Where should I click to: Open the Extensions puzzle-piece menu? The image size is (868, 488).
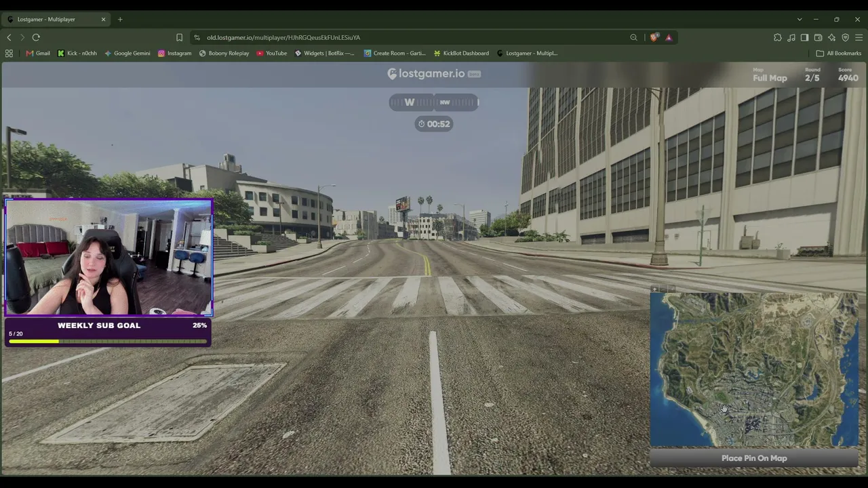(777, 37)
